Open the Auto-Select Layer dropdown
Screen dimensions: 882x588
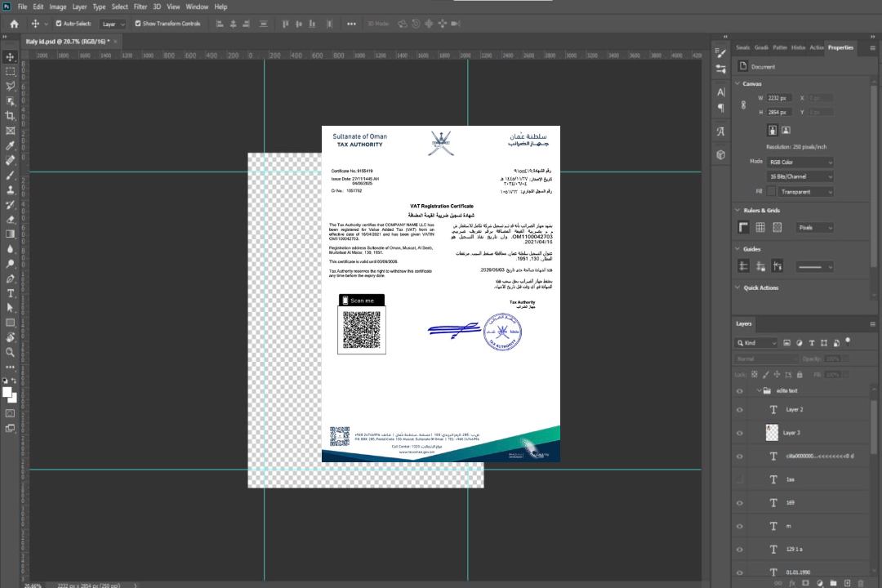[113, 24]
